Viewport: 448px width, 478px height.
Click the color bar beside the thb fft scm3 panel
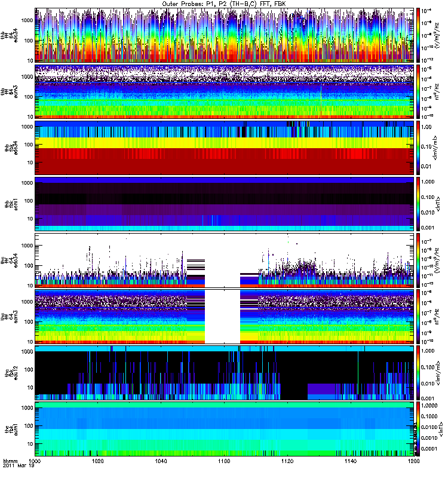coord(419,91)
